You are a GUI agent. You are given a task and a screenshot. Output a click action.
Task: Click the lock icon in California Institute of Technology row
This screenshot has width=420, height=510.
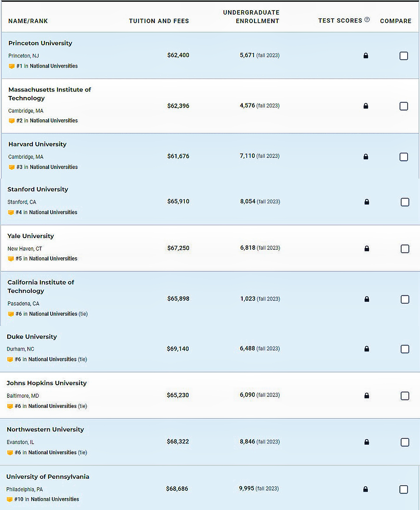[x=367, y=299]
